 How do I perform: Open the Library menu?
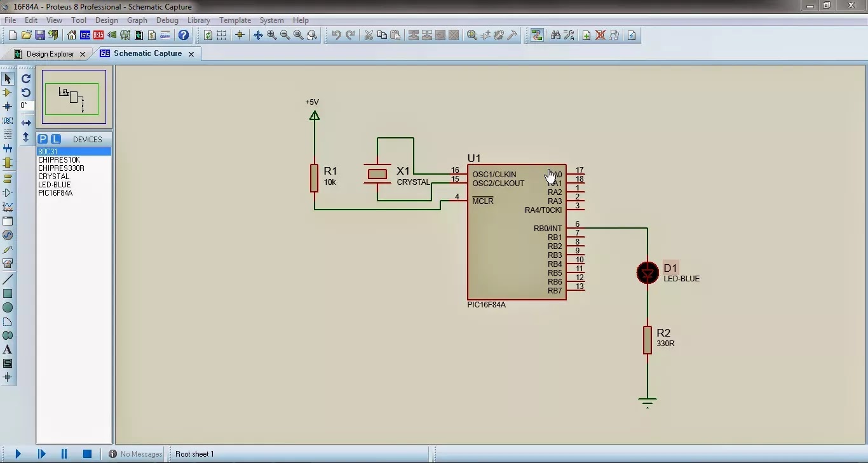(199, 20)
